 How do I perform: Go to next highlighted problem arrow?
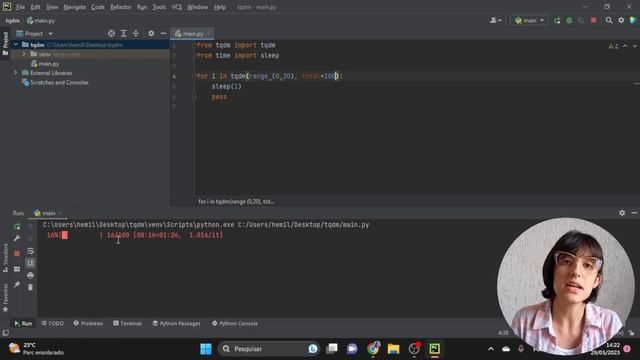[635, 46]
